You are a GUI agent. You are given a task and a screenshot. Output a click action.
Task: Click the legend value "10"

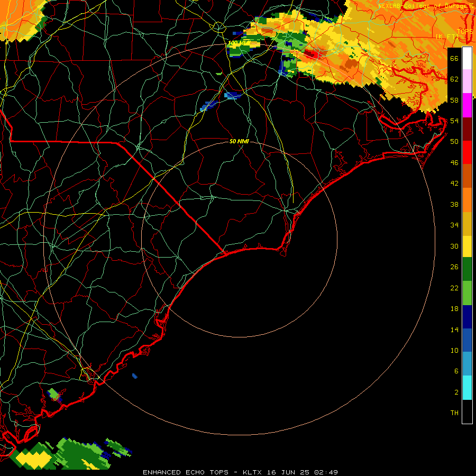(x=454, y=350)
